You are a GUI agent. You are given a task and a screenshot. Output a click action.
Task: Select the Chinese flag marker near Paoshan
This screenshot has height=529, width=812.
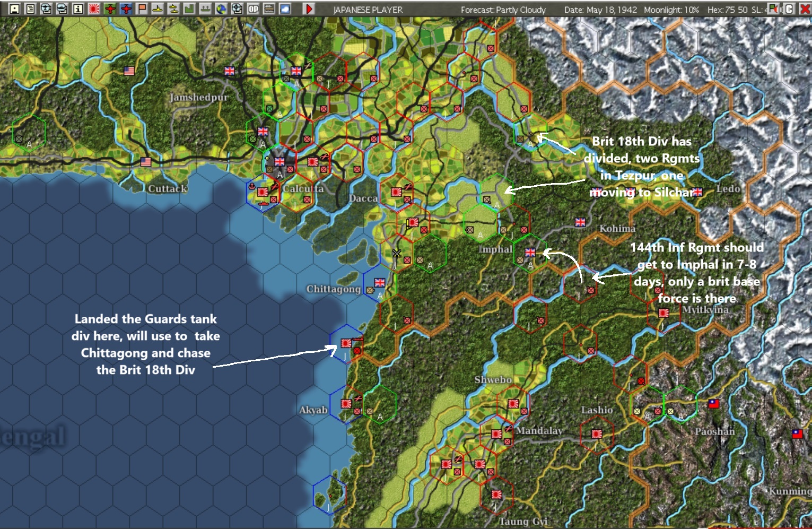click(714, 404)
